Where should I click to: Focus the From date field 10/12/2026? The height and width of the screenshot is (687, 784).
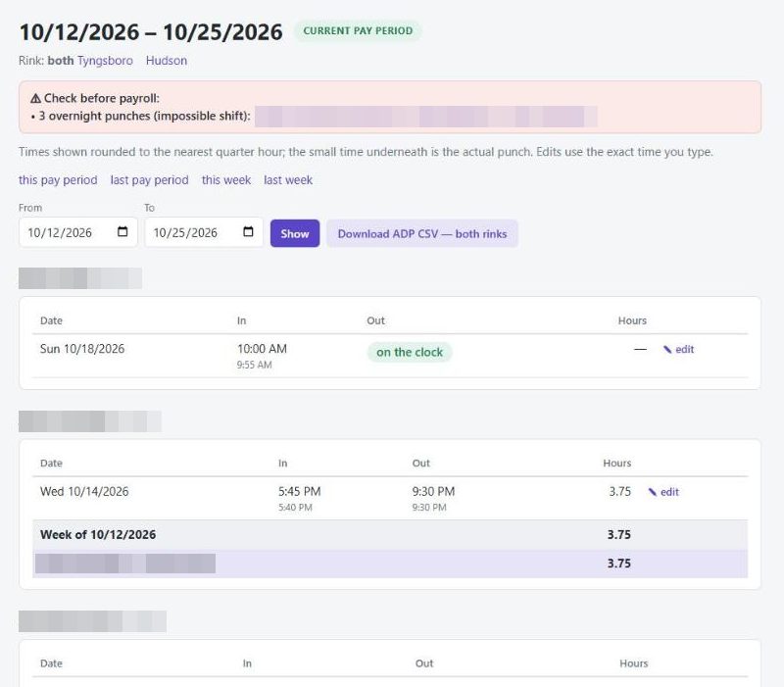(78, 232)
